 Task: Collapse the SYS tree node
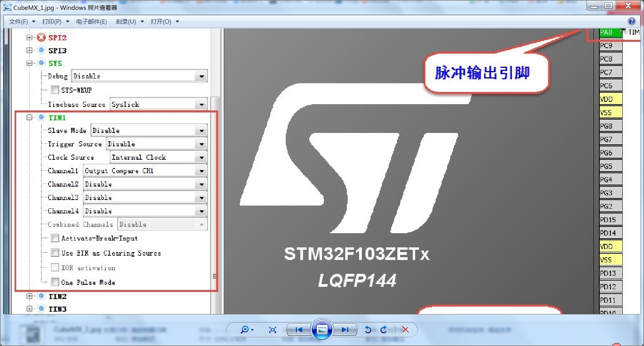[x=29, y=63]
